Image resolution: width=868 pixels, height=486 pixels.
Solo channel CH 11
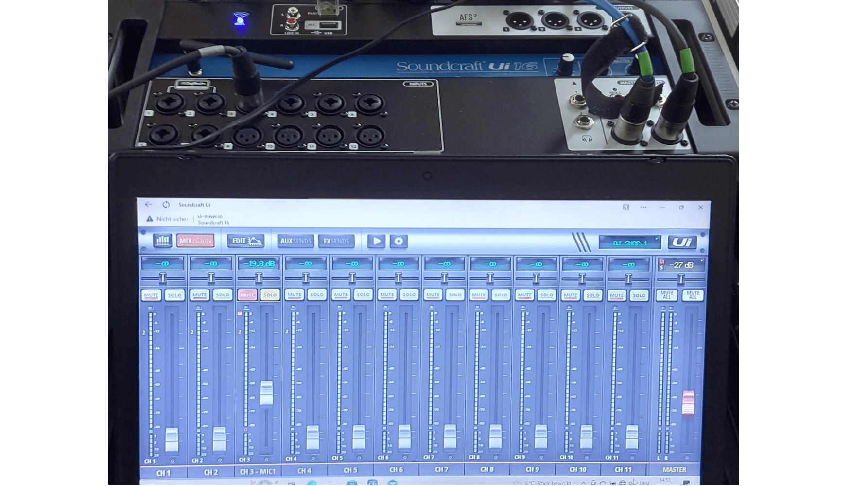639,295
